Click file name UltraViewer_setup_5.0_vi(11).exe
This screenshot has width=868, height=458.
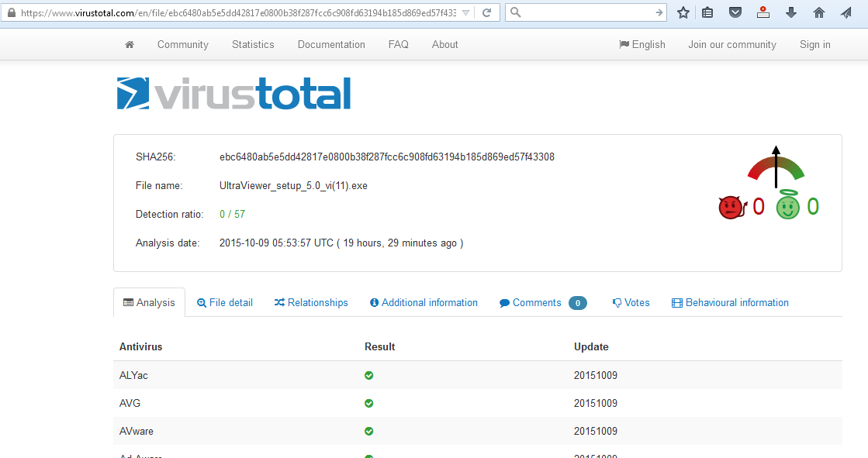pos(293,186)
